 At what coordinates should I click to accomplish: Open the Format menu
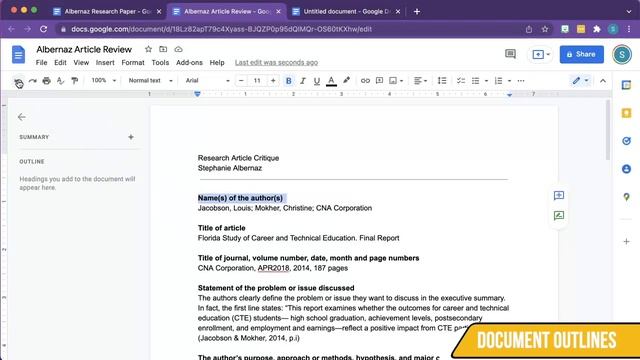[x=133, y=62]
